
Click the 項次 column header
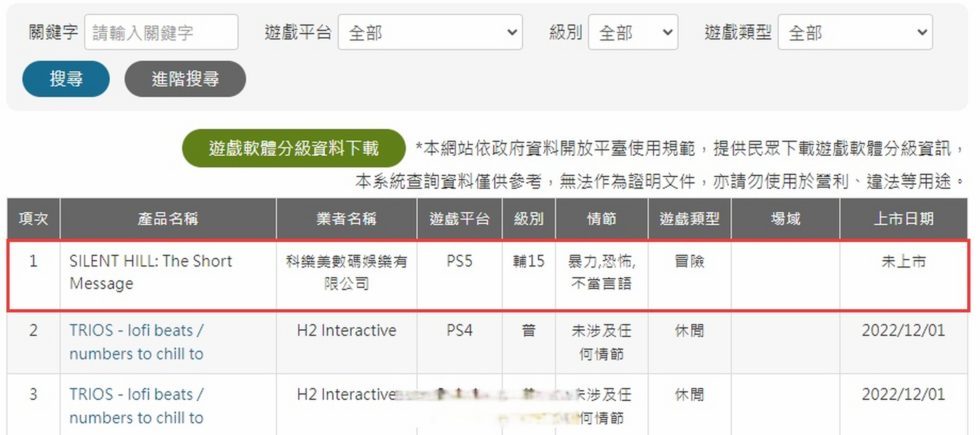(34, 219)
